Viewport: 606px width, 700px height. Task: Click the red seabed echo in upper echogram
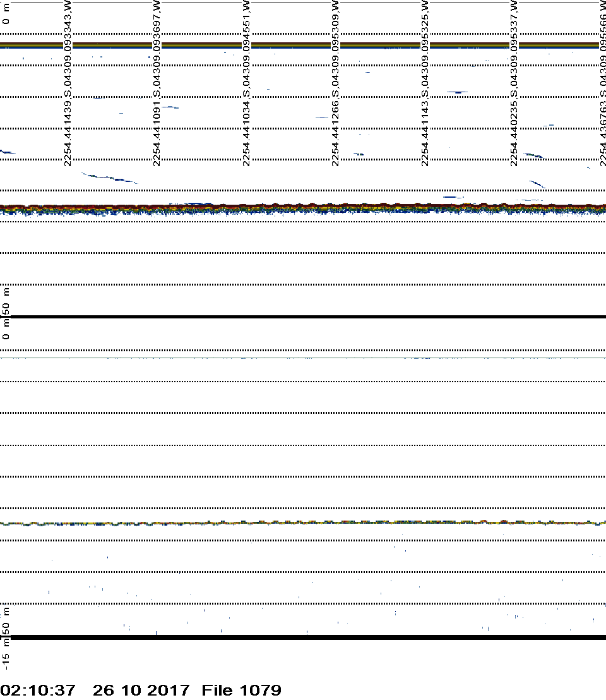tap(303, 206)
